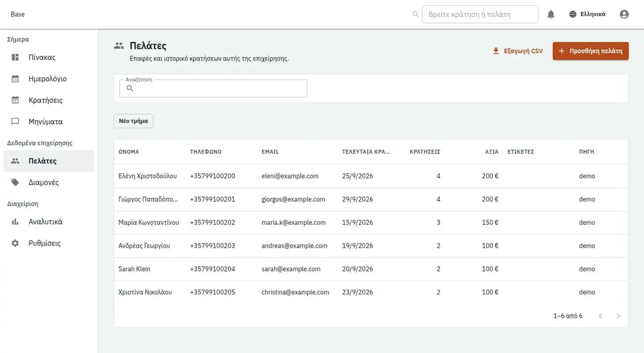Focus the Αναζήτηση customer search field
644x353 pixels.
pos(213,89)
